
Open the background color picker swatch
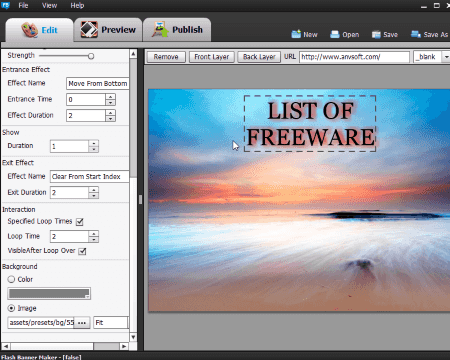click(x=49, y=294)
